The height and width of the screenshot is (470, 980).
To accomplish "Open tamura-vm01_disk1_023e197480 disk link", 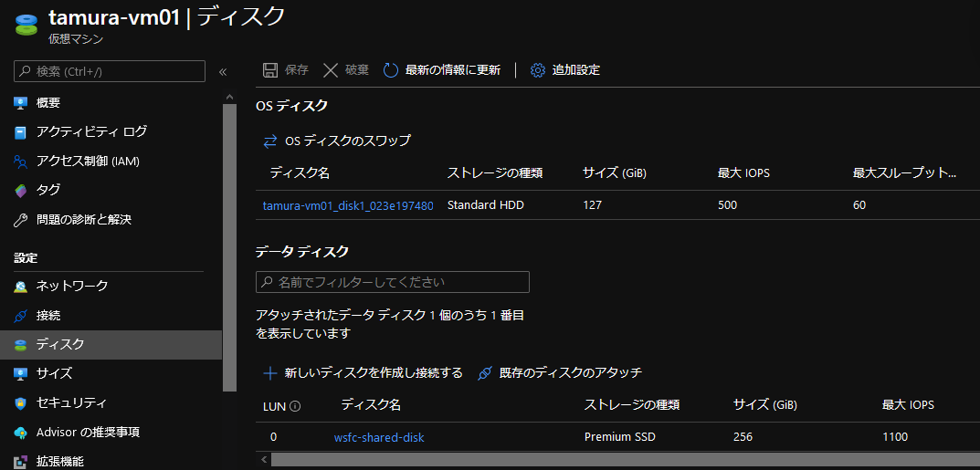I will coord(348,205).
